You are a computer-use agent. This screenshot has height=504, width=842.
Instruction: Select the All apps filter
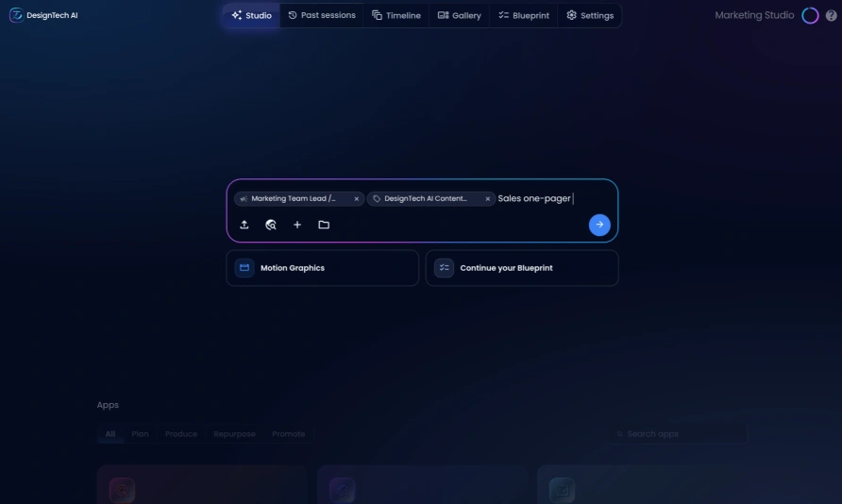pos(110,434)
